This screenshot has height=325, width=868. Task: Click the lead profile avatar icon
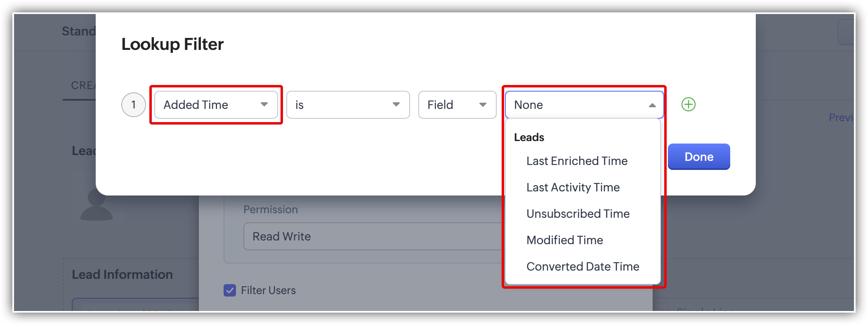coord(96,205)
